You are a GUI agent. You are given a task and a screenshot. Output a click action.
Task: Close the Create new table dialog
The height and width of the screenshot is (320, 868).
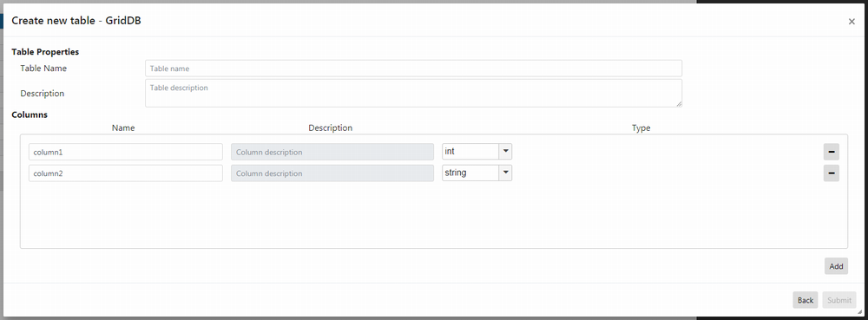tap(852, 22)
